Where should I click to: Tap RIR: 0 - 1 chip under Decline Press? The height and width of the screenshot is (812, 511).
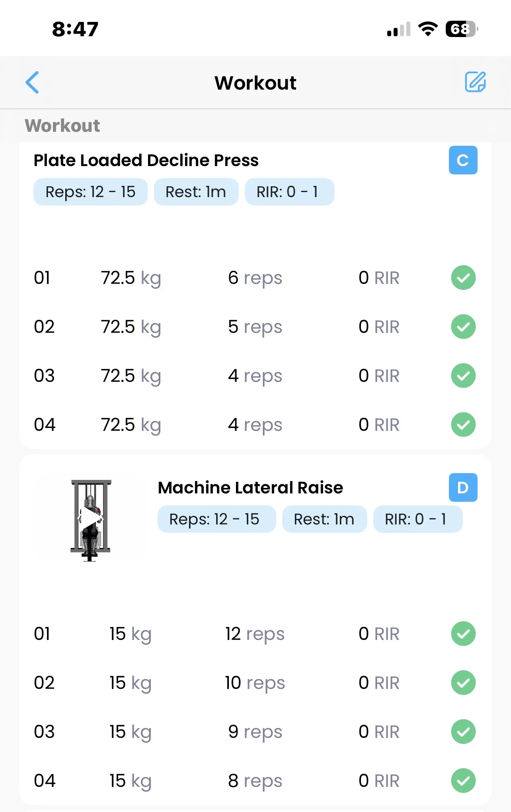[289, 192]
